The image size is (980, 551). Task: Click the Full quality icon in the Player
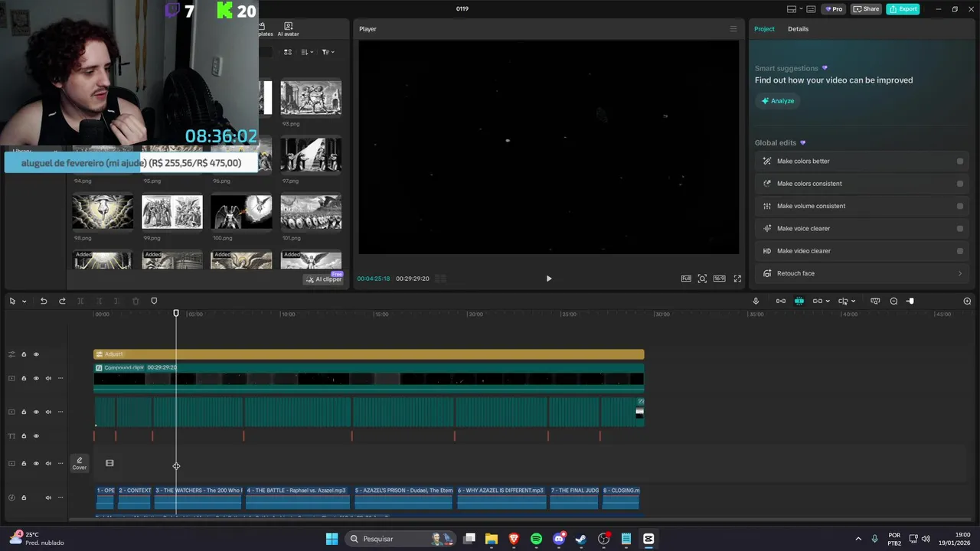pos(686,279)
